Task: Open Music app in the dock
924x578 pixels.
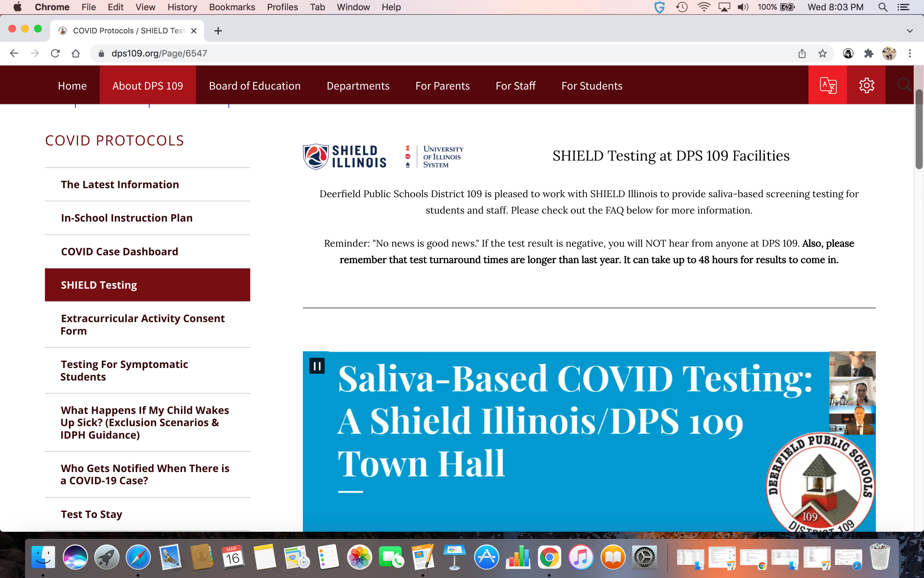Action: tap(581, 557)
